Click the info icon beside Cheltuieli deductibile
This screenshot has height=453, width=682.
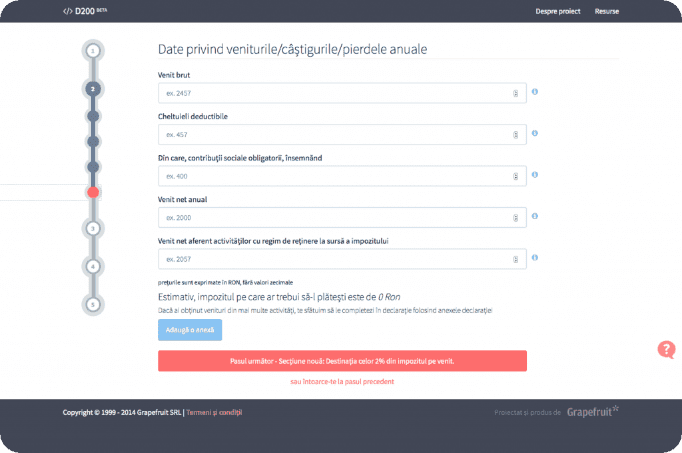pyautogui.click(x=535, y=133)
